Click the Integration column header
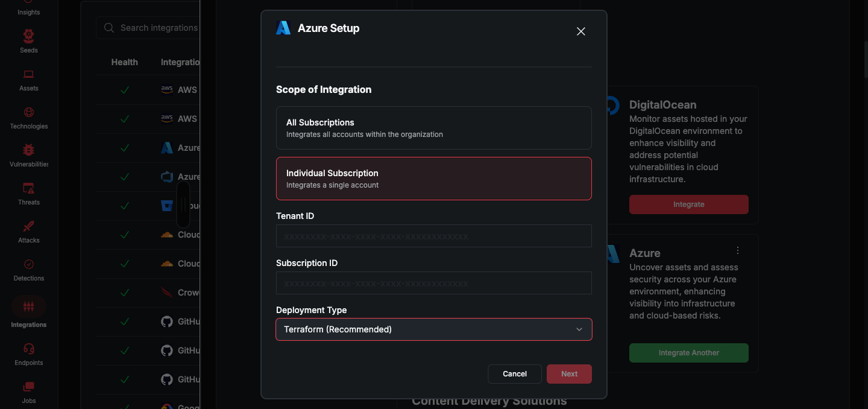This screenshot has width=868, height=409. (180, 62)
